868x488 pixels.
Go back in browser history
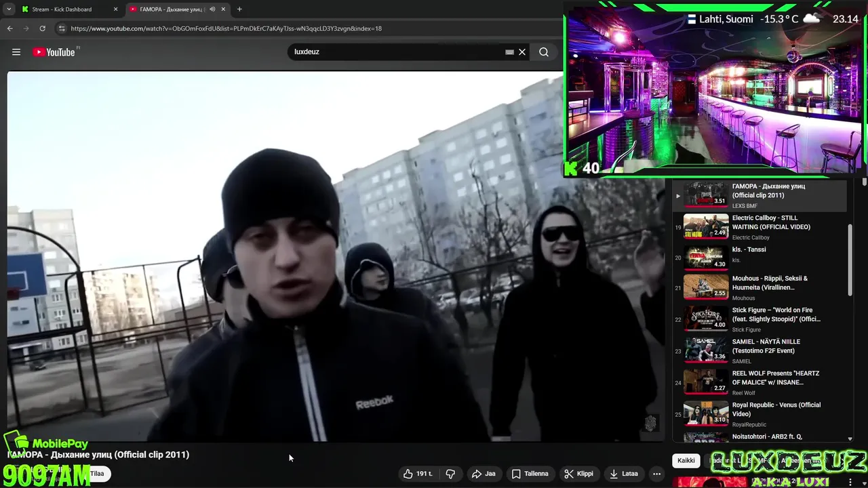10,28
